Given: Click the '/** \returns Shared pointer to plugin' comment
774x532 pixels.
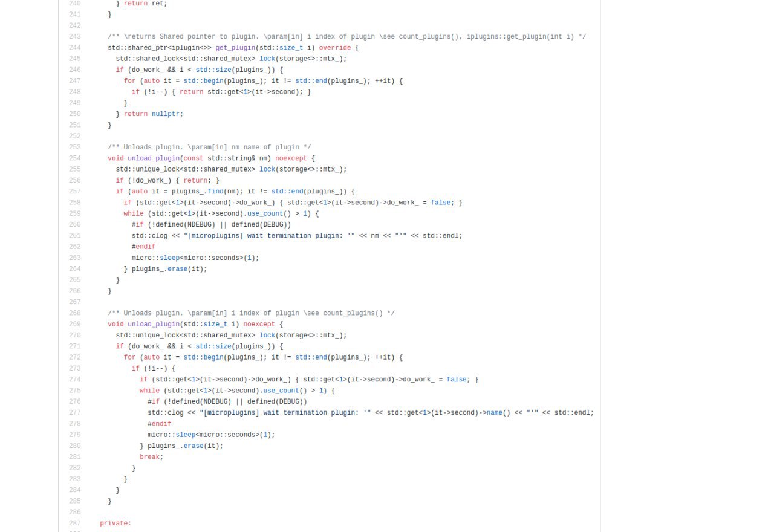Looking at the screenshot, I should 346,37.
